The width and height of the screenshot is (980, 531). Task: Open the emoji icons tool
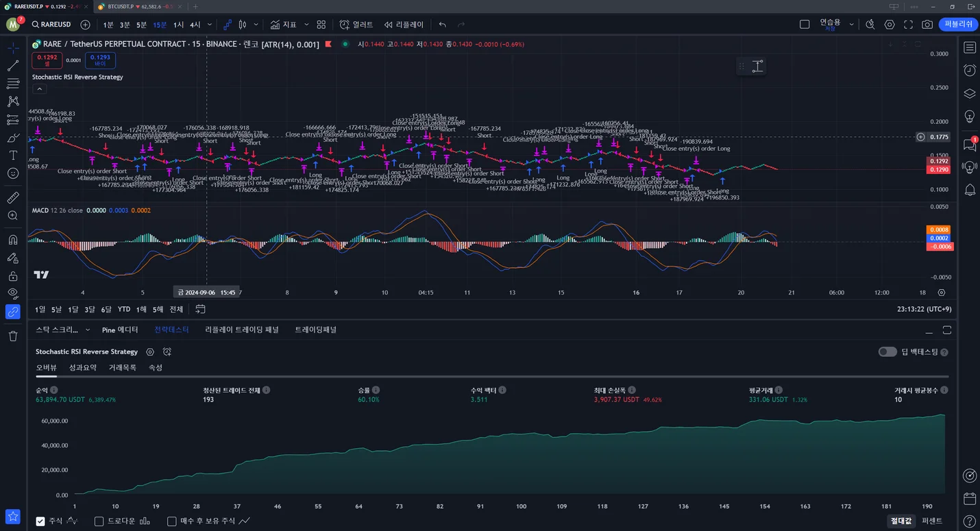pyautogui.click(x=13, y=173)
